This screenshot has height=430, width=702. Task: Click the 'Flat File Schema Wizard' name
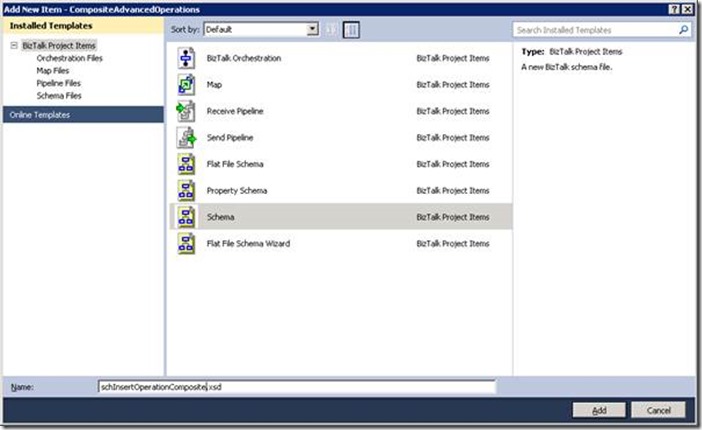pos(248,244)
